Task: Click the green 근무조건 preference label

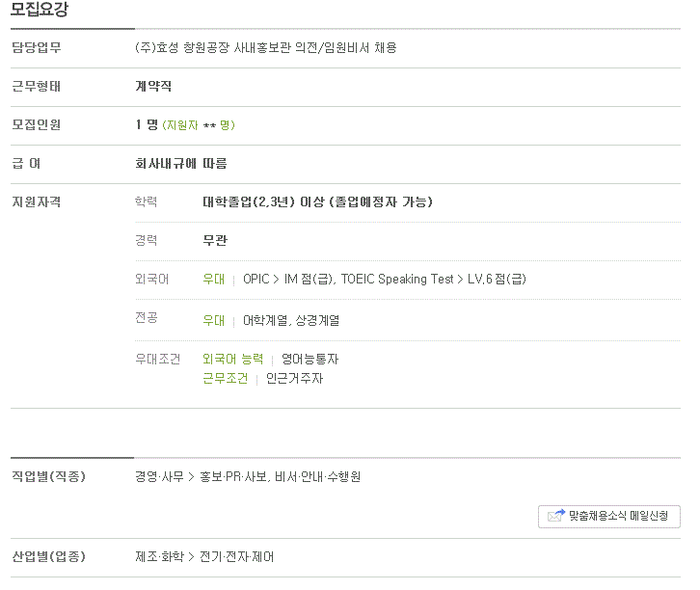Action: pos(226,379)
